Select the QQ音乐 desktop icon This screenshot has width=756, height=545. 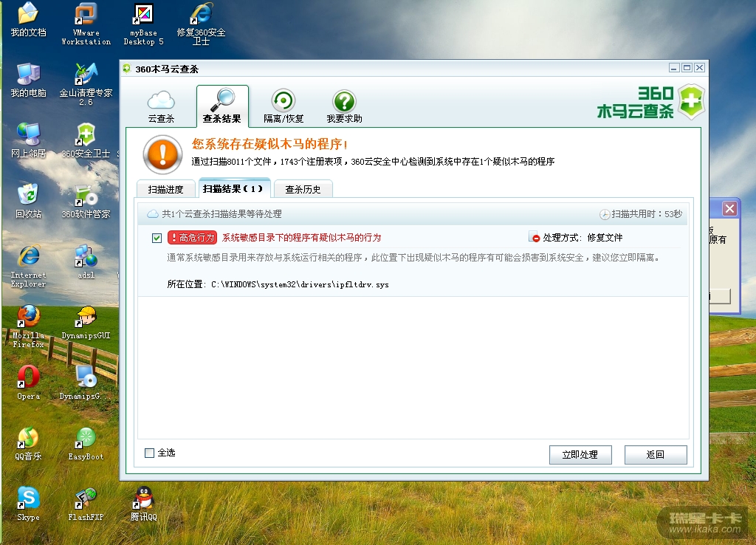pos(29,444)
